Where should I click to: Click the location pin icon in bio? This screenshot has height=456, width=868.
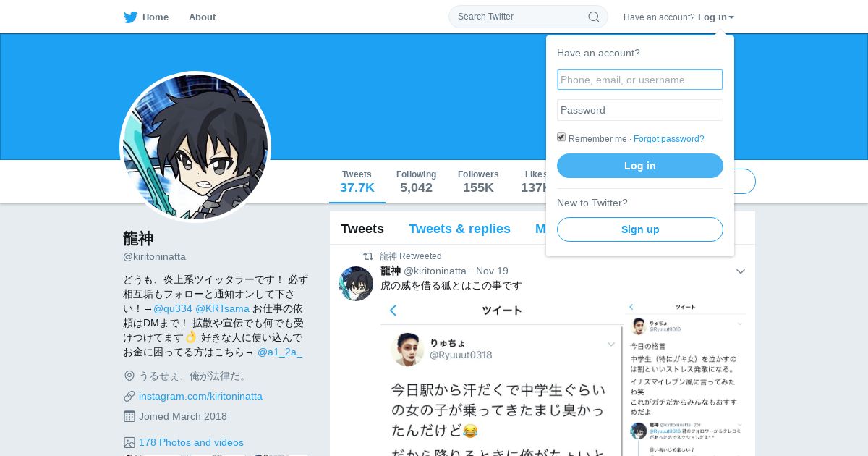tap(129, 376)
